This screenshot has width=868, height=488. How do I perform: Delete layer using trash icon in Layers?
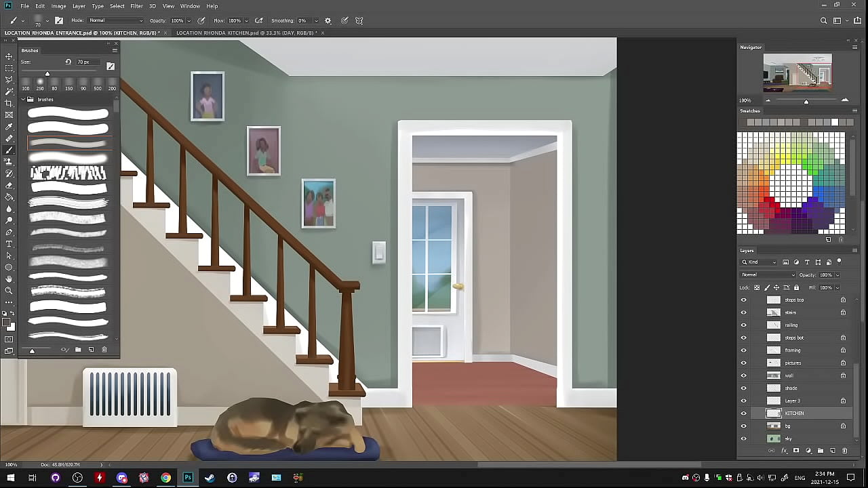844,451
